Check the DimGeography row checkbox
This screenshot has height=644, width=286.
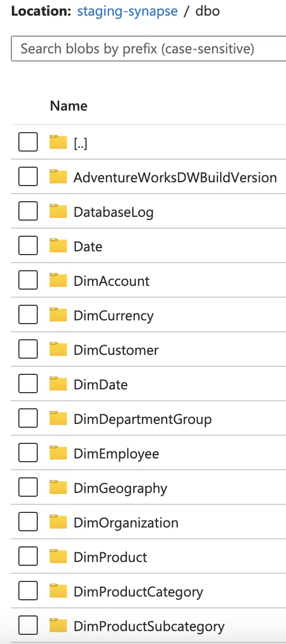point(28,487)
